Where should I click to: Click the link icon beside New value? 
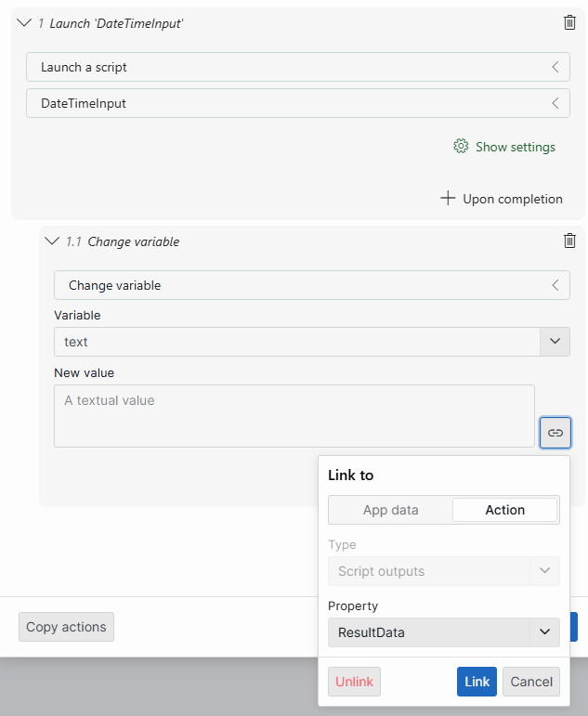point(555,433)
